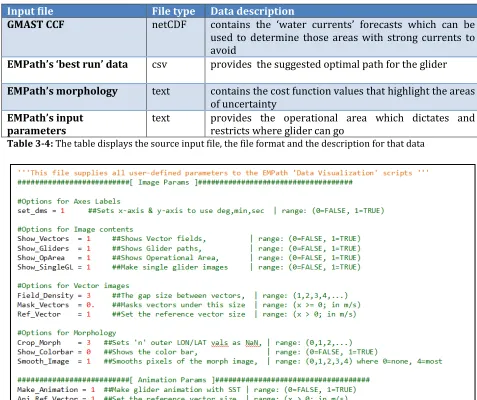Click the 'Show_Colorbar' parameter name
Viewport: 477px width, 400px height.
(x=45, y=352)
